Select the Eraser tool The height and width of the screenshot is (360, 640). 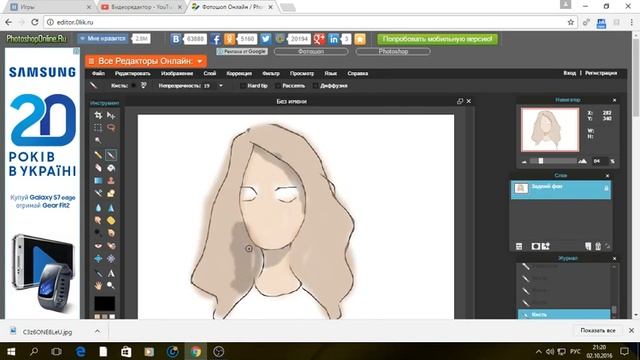tap(98, 168)
